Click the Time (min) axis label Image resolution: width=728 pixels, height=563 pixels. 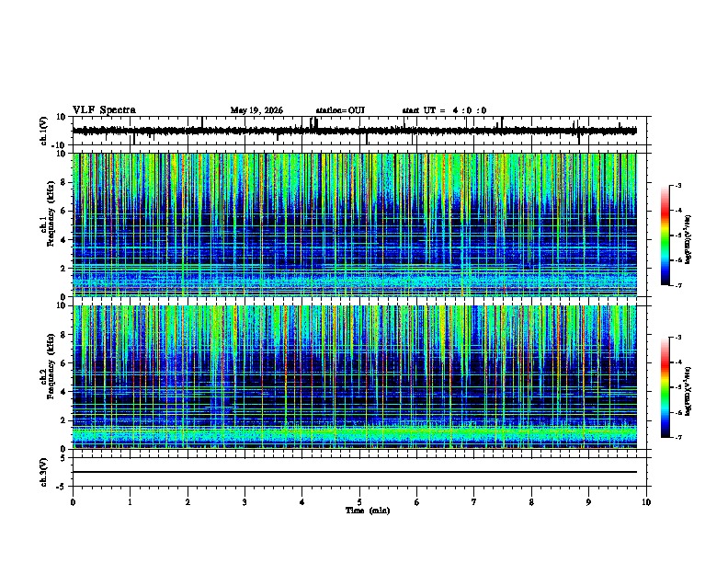[368, 511]
